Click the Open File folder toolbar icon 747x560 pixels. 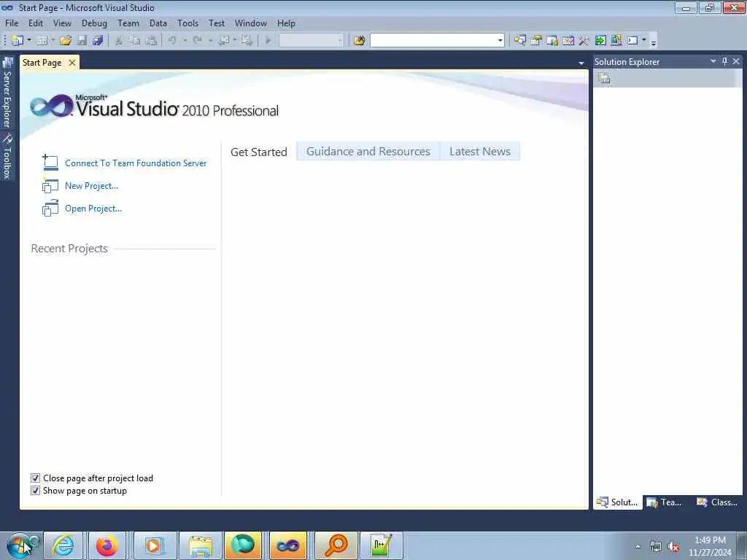click(x=66, y=41)
